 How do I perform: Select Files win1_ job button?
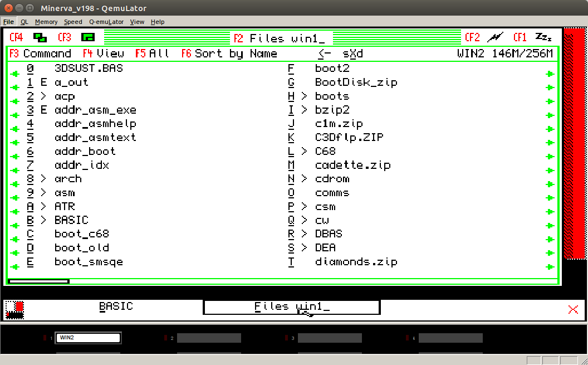point(292,307)
